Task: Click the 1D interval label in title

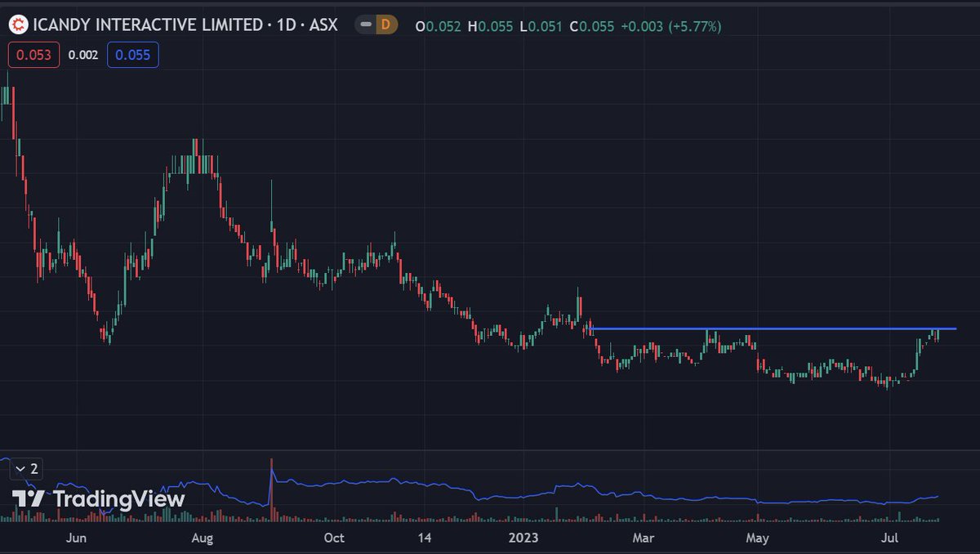Action: coord(285,25)
